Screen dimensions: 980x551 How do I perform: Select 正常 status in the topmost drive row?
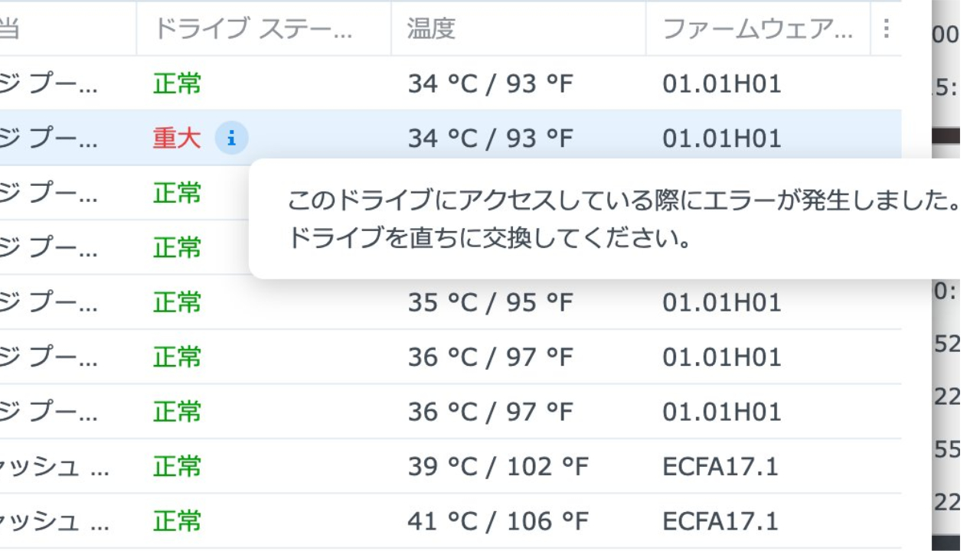[x=177, y=83]
